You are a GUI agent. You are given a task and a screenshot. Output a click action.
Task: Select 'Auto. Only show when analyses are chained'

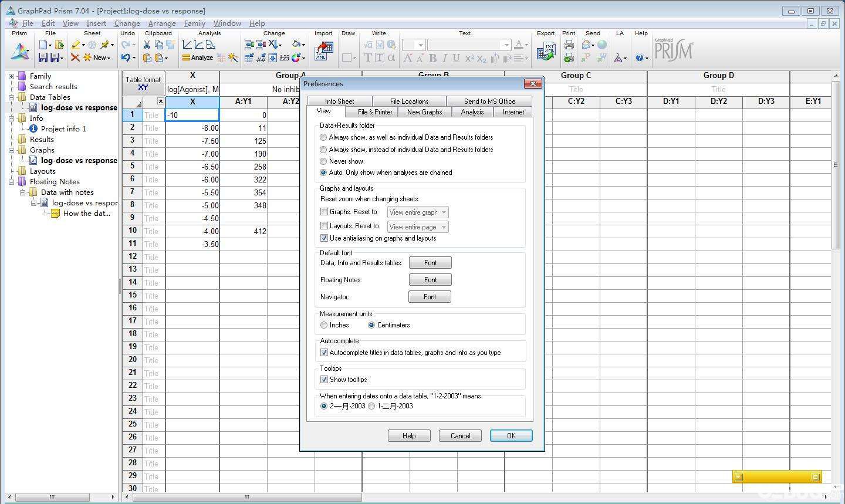323,172
